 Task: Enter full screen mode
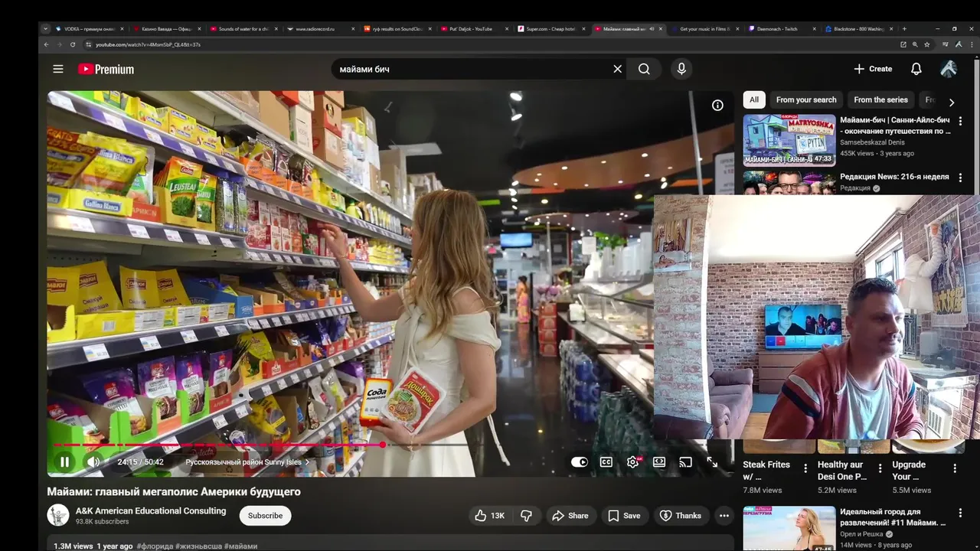tap(712, 461)
